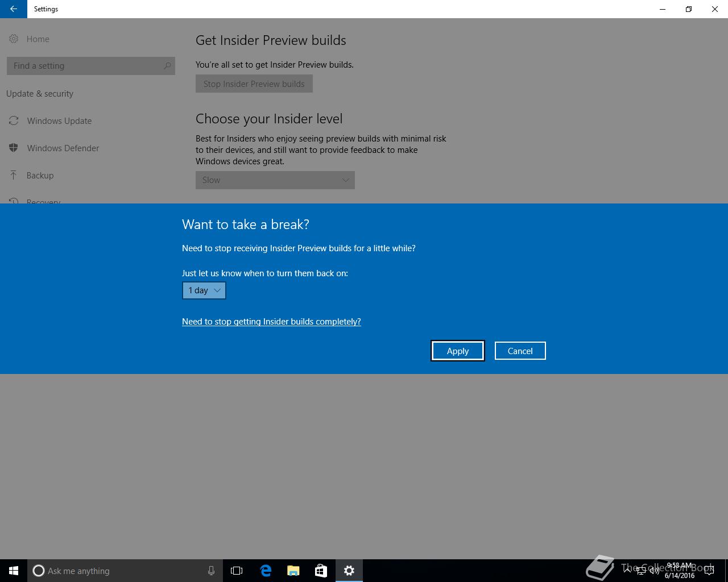The height and width of the screenshot is (582, 728).
Task: Click the Windows Update refresh icon
Action: tap(14, 120)
